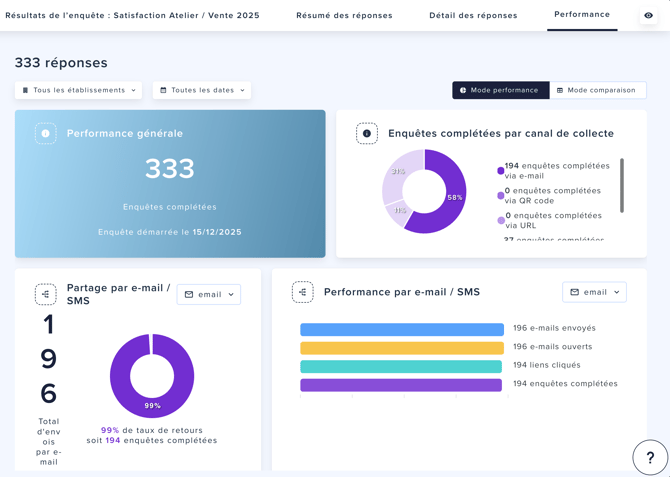
Task: Switch to Mode performance
Action: tap(500, 90)
